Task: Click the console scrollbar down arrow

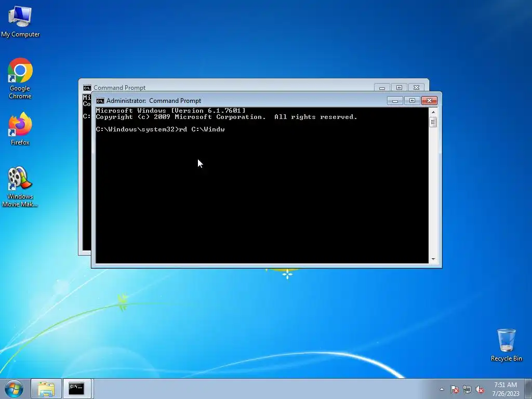Action: coord(433,259)
